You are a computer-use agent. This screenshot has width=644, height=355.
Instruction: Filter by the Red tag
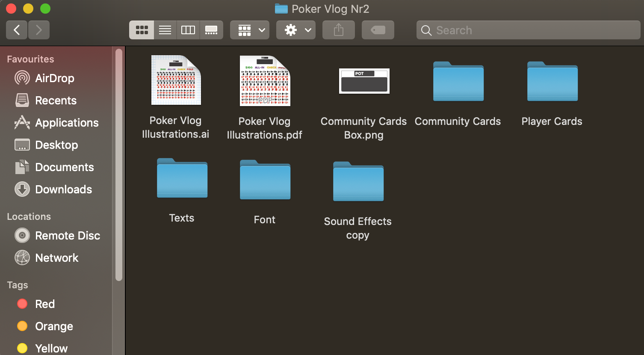click(x=44, y=304)
